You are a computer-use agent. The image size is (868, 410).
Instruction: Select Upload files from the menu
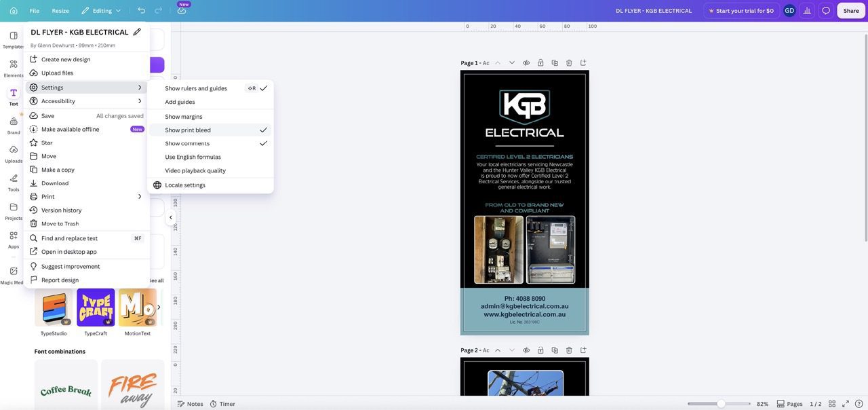pyautogui.click(x=86, y=73)
